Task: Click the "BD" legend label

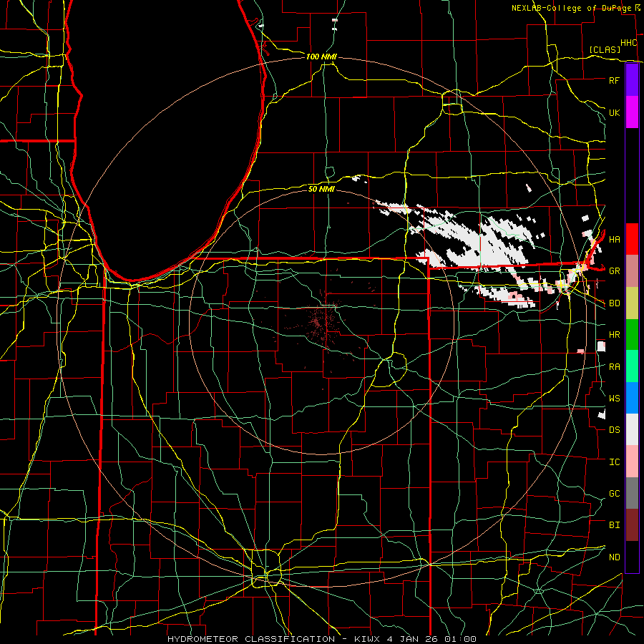Action: tap(614, 303)
